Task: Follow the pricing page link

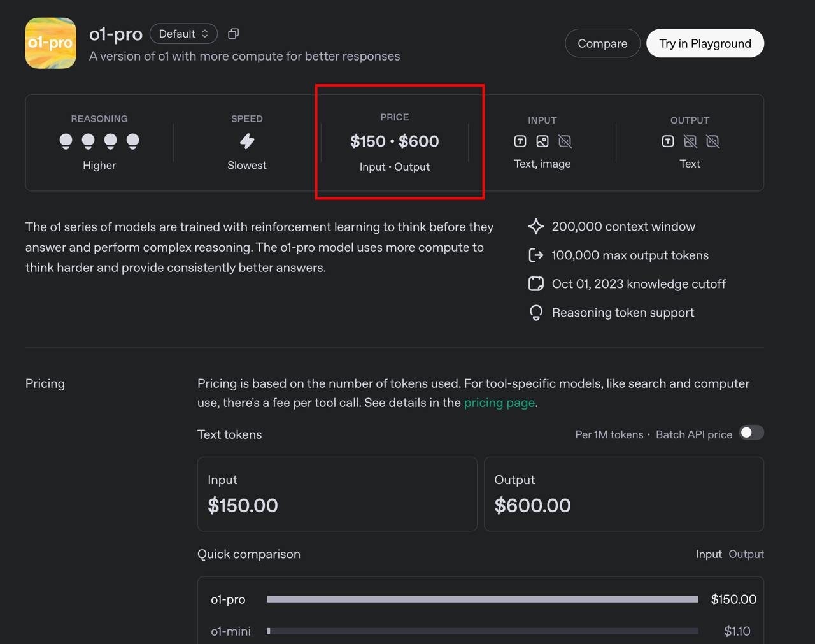Action: pos(499,403)
